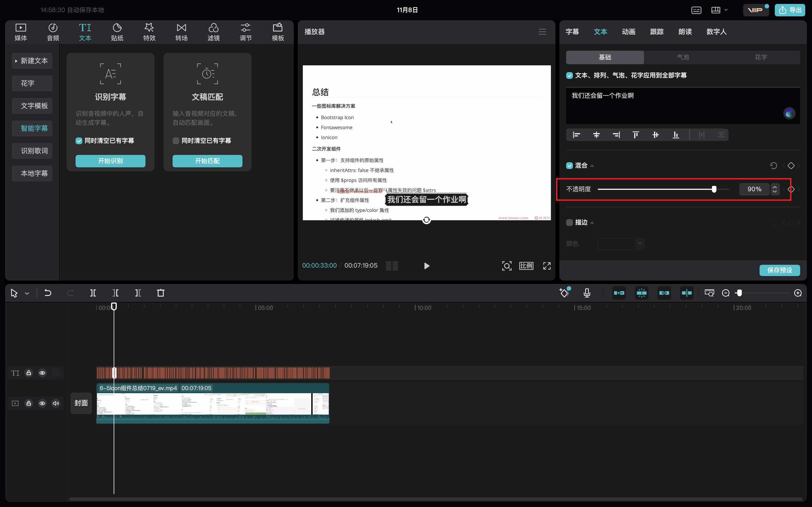Select the 转场 transitions icon
The height and width of the screenshot is (507, 812).
click(x=182, y=32)
